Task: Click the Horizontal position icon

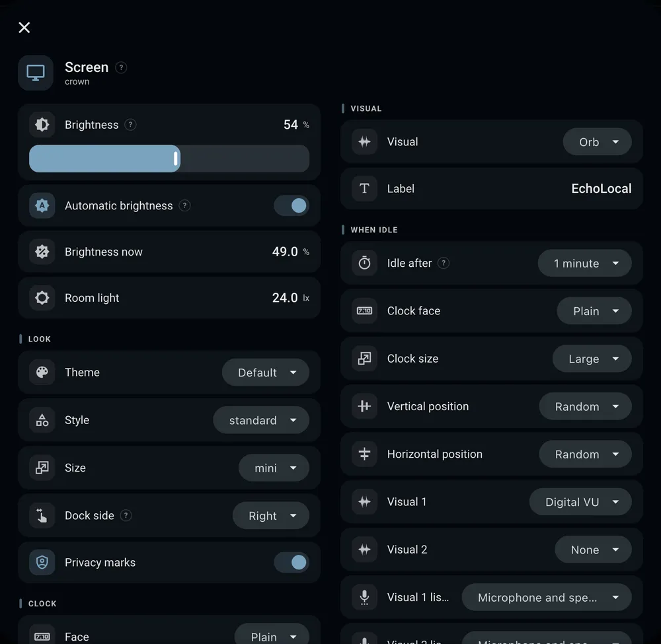Action: tap(365, 454)
